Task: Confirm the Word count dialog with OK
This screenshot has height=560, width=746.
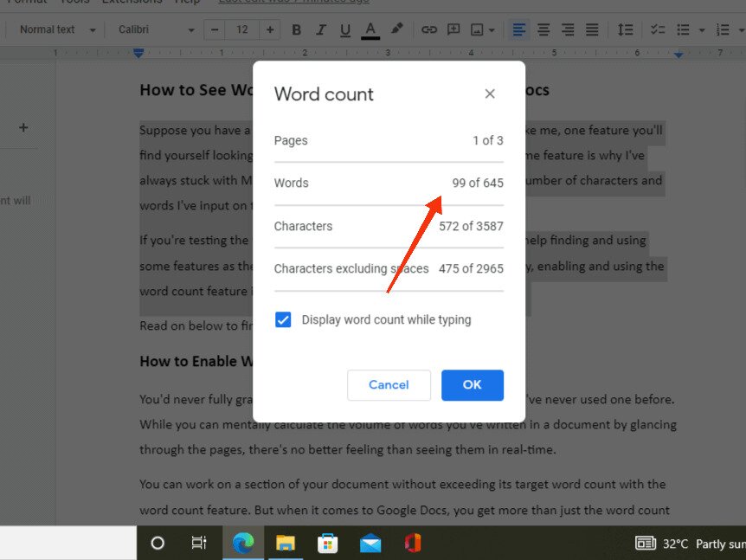Action: pos(472,385)
